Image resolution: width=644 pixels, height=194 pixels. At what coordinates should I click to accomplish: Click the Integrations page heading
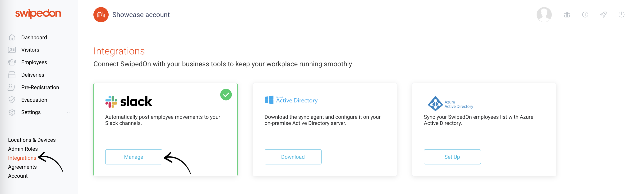coord(119,51)
